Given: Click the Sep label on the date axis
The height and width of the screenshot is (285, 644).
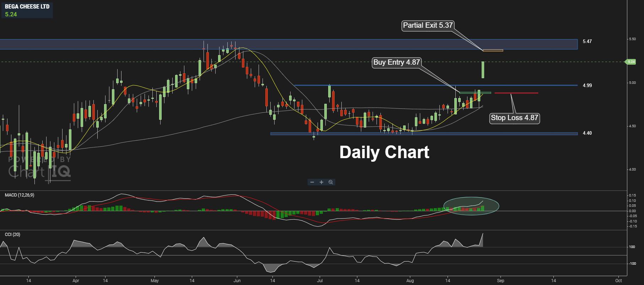Looking at the screenshot, I should tap(500, 281).
